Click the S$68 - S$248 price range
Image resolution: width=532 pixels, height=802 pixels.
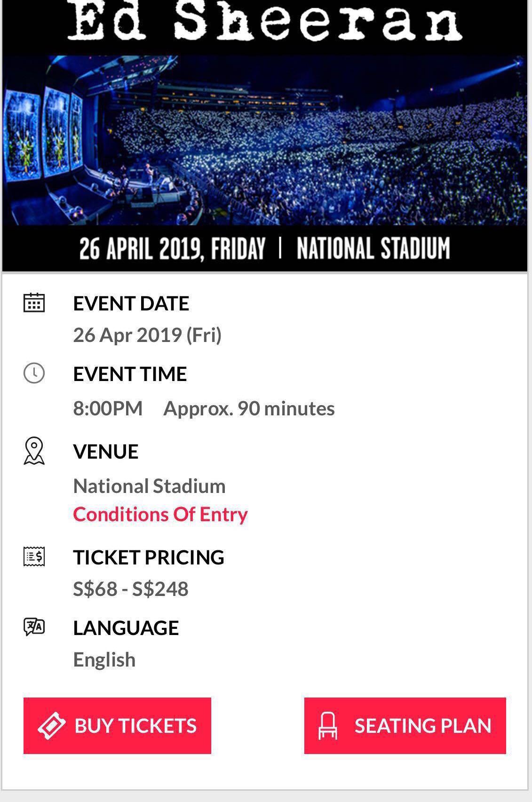[131, 588]
